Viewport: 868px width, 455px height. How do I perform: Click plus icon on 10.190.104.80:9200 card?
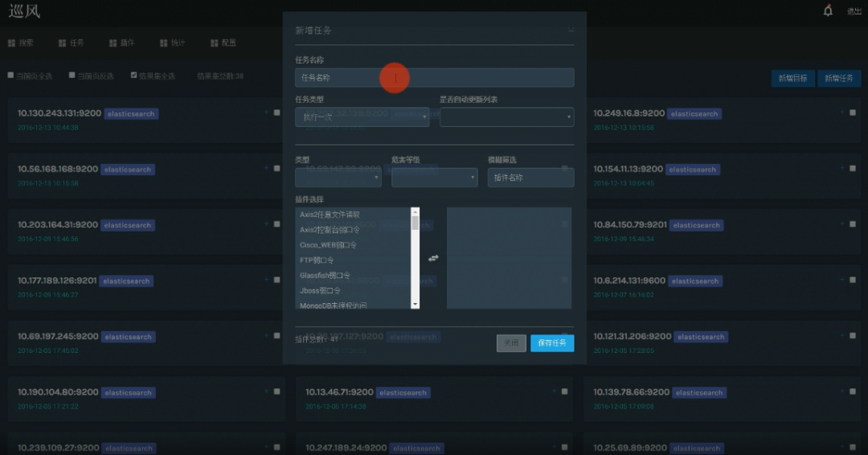pyautogui.click(x=266, y=392)
